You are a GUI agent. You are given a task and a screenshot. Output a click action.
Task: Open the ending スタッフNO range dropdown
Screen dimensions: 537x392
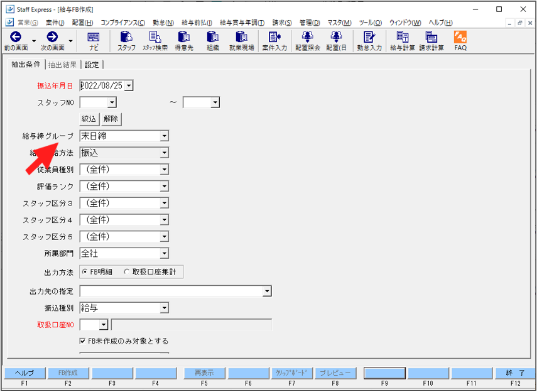point(215,102)
